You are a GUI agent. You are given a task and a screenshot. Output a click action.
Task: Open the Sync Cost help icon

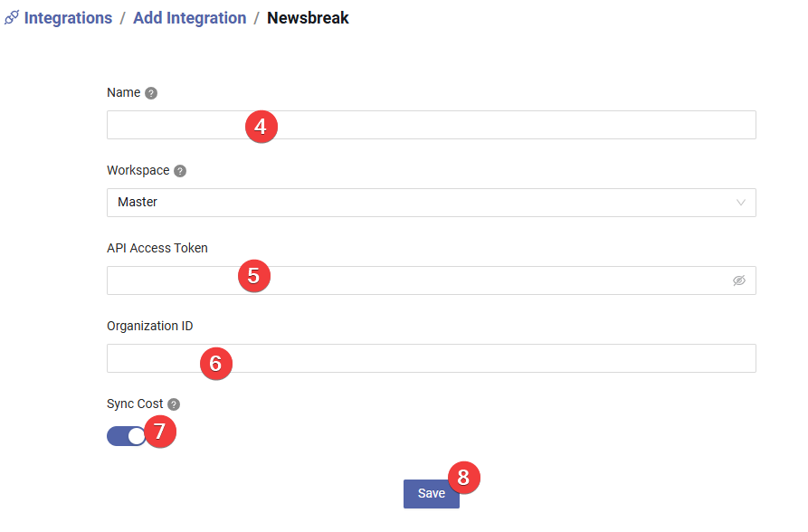tap(174, 404)
